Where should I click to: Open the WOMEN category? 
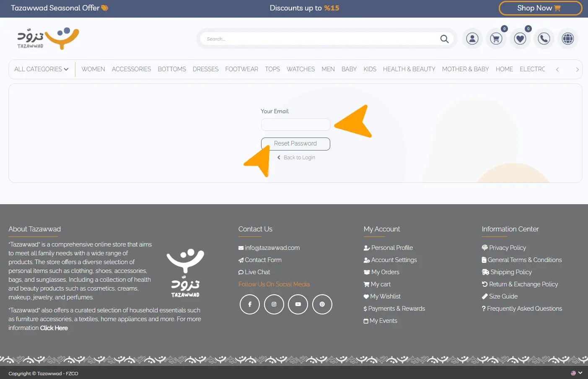tap(93, 69)
